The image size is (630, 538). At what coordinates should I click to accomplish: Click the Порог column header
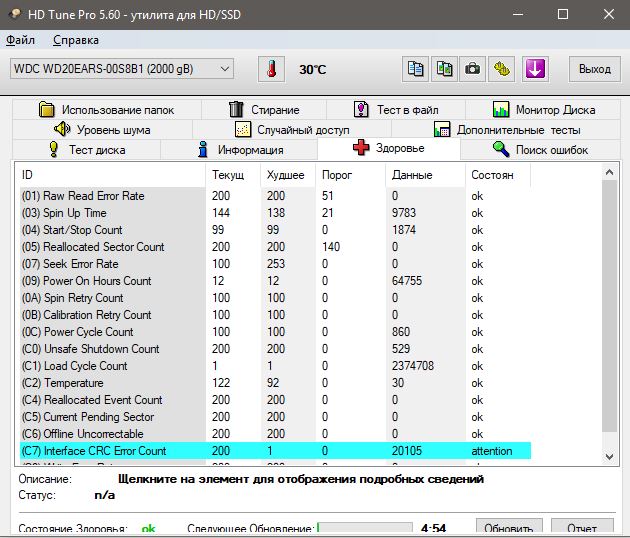tap(350, 175)
